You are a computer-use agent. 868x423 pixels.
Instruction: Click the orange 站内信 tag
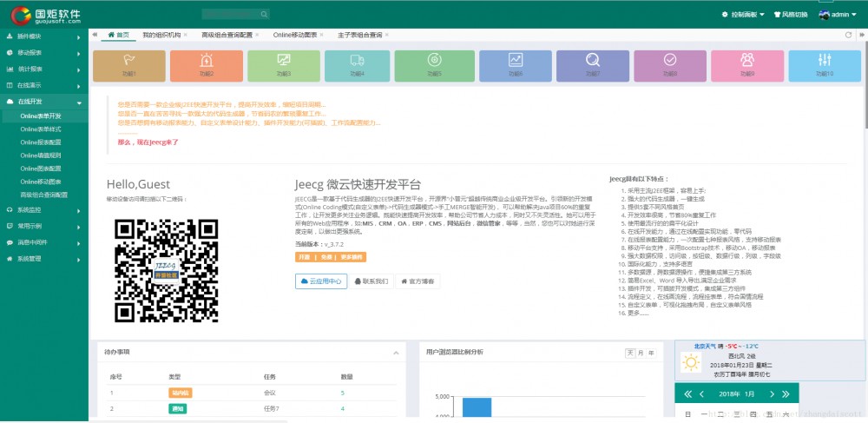180,393
